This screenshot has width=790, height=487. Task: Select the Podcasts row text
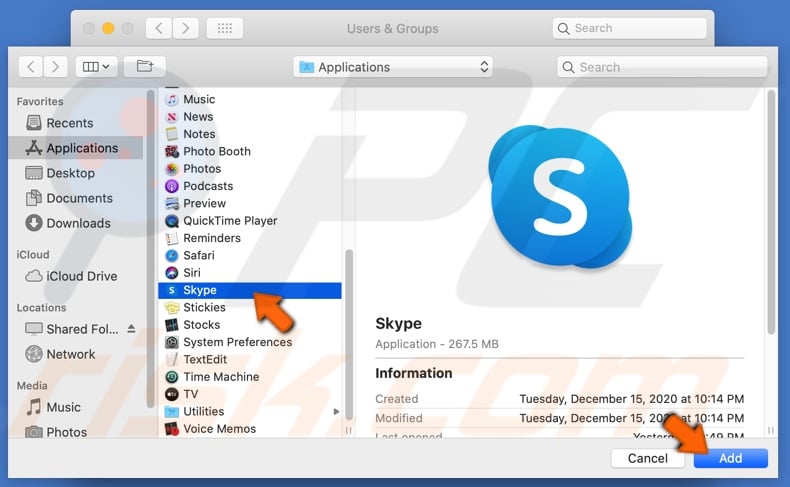coord(208,186)
